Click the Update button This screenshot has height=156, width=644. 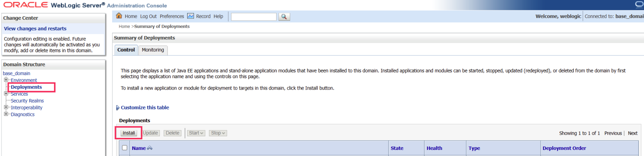[x=150, y=133]
